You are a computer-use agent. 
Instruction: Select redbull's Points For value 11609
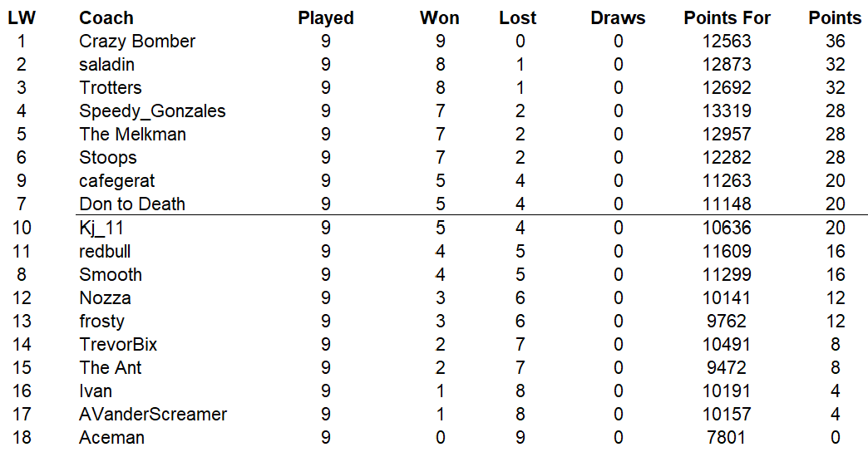[x=727, y=251]
